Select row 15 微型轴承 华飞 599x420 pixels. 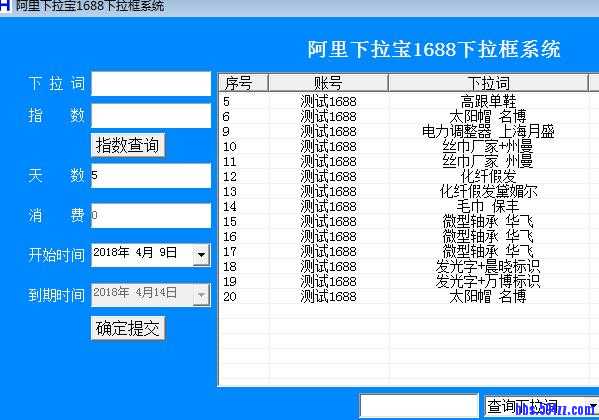pos(409,222)
